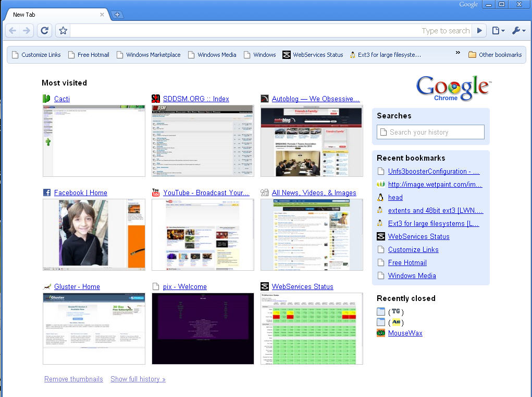Viewport: 532px width, 397px height.
Task: Click the Search your history field
Action: pos(430,132)
